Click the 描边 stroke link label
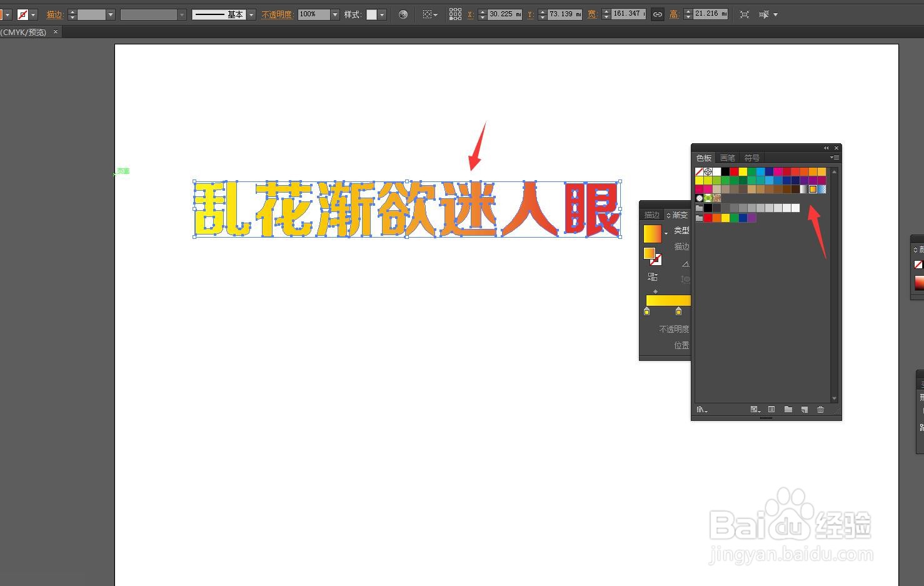 click(54, 14)
